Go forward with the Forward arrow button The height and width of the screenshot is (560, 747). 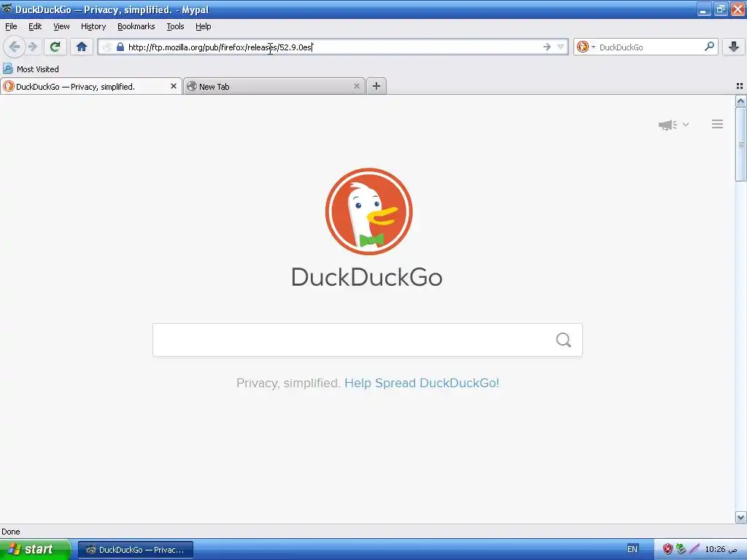32,47
